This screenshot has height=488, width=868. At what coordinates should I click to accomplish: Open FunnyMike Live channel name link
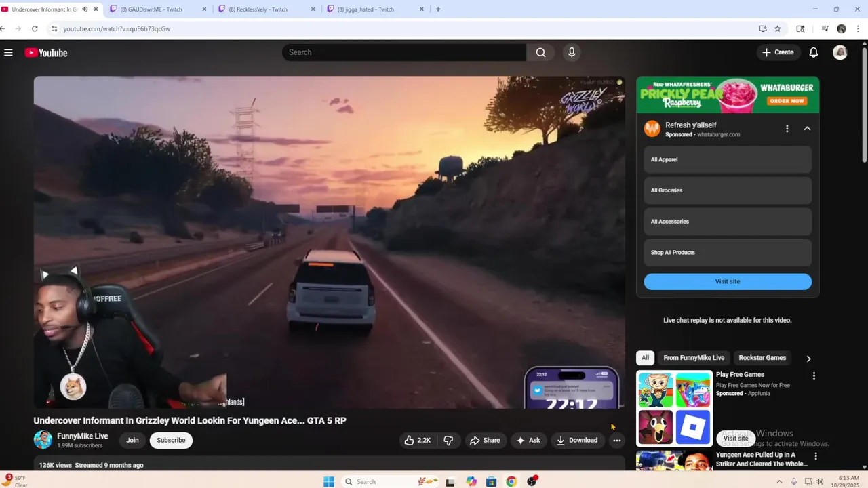click(x=82, y=436)
